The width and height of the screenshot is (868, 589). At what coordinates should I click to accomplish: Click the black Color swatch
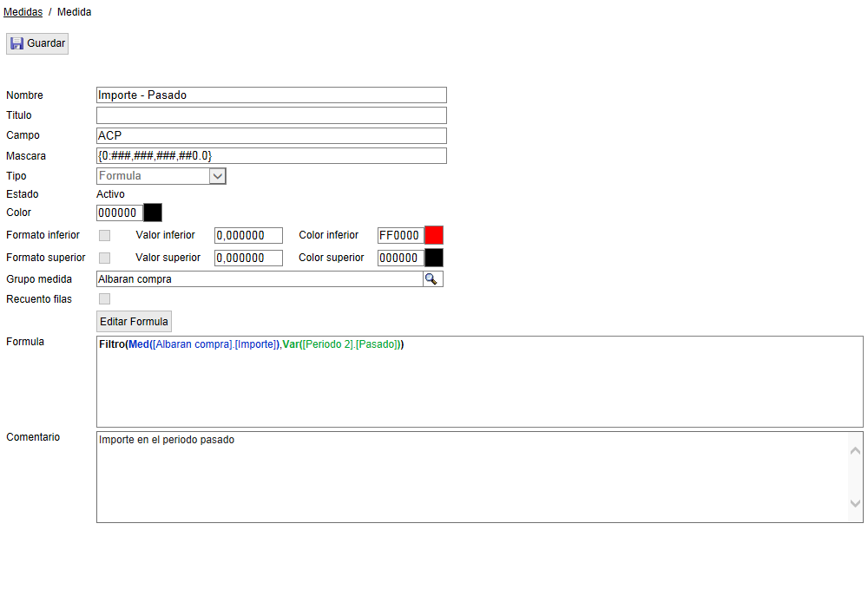pyautogui.click(x=153, y=213)
